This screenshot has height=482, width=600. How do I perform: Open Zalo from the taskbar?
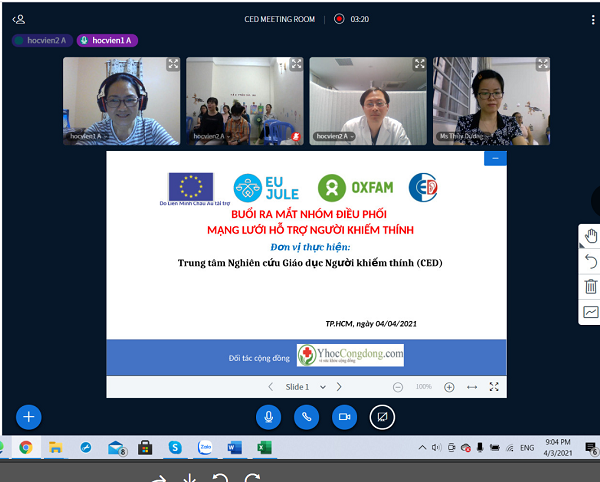click(x=205, y=447)
